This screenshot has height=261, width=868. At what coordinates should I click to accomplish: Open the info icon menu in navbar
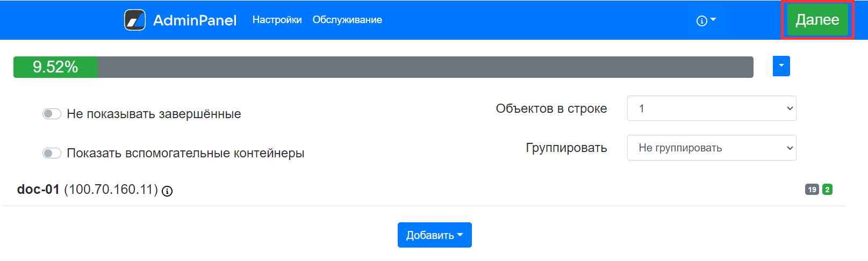(706, 20)
